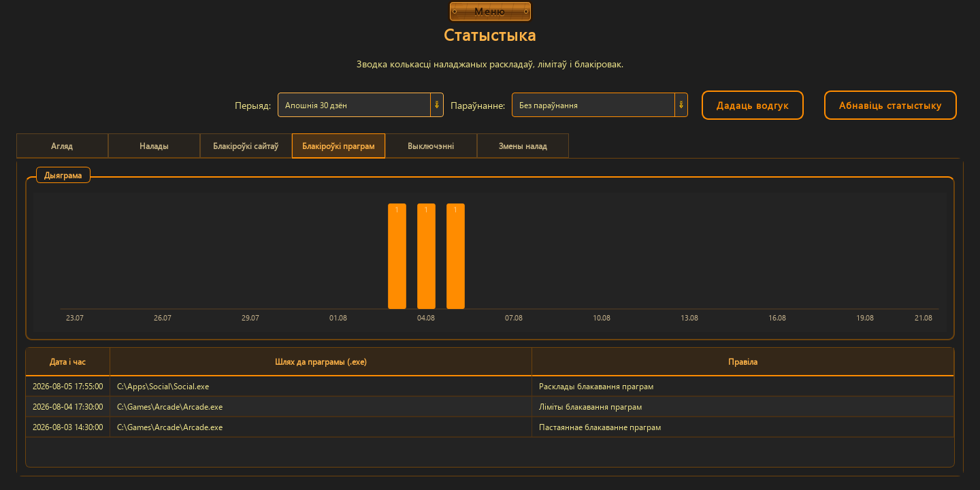Click the chart bar above 04.08
This screenshot has width=980, height=490.
click(x=426, y=256)
